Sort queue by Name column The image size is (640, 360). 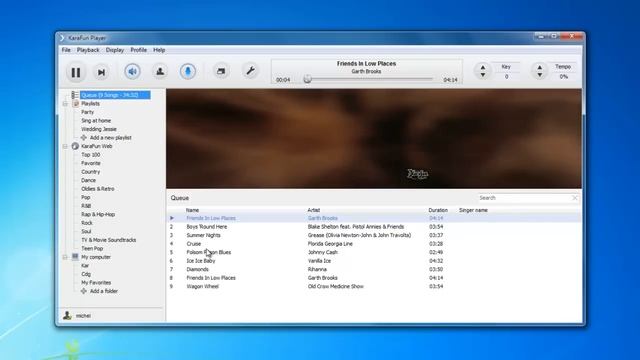coord(192,210)
